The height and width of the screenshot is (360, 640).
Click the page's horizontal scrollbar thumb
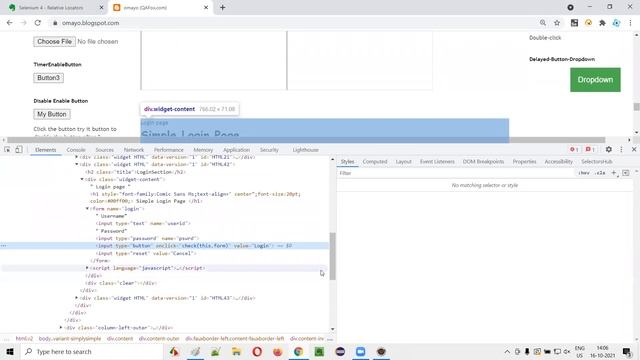(306, 140)
